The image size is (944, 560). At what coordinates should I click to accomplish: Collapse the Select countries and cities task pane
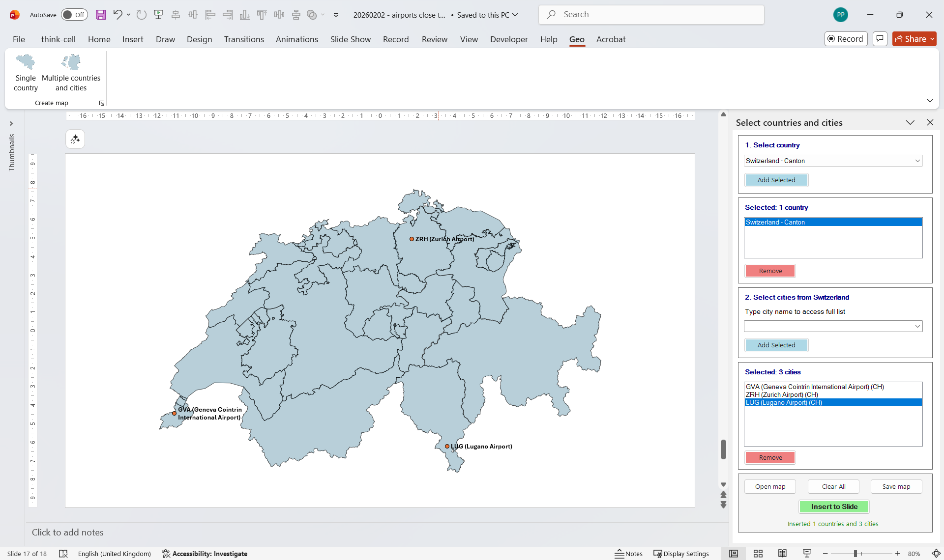[911, 122]
